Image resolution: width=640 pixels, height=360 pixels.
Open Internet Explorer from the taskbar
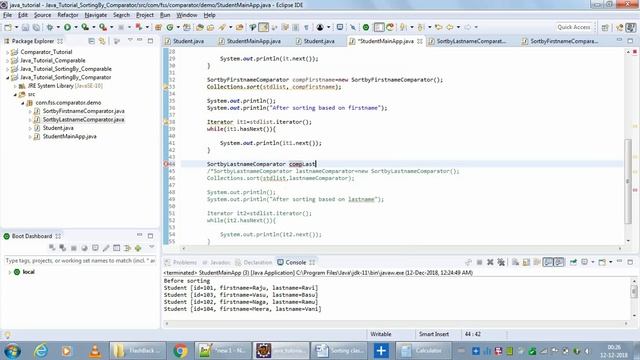41,351
